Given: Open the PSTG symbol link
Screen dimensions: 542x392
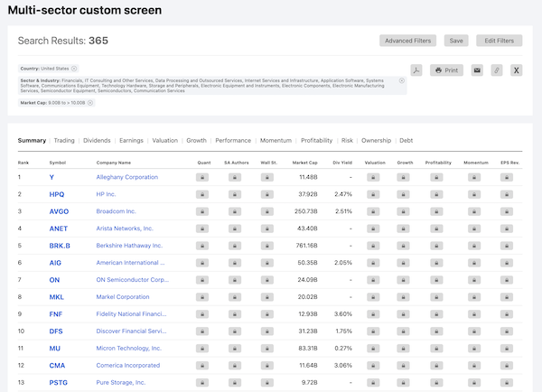Looking at the screenshot, I should (x=58, y=383).
